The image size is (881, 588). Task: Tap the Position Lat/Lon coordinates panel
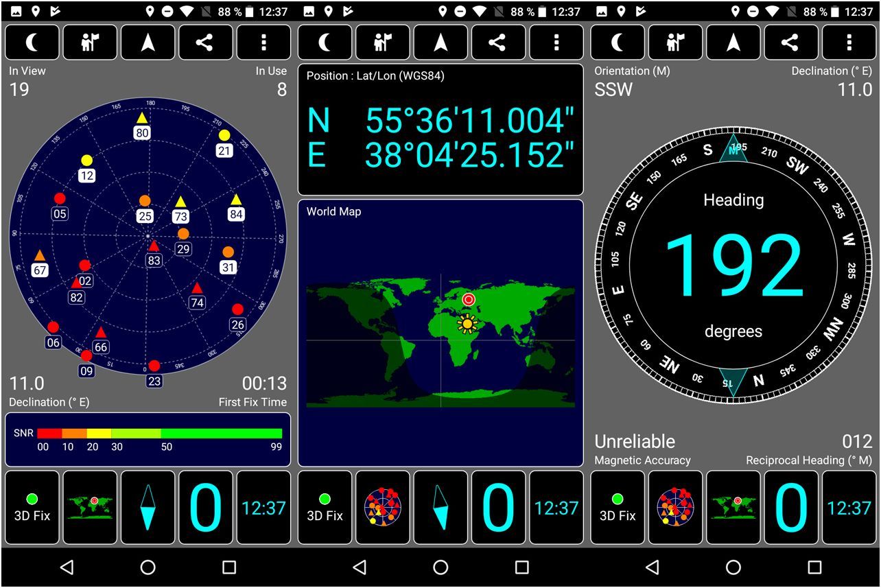(441, 130)
